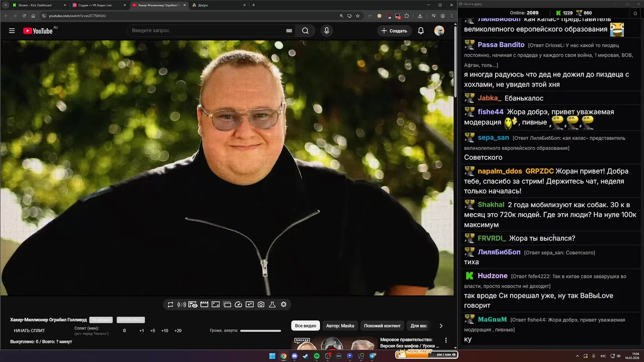Add +20 minutes to split
The image size is (644, 362).
pos(178,331)
